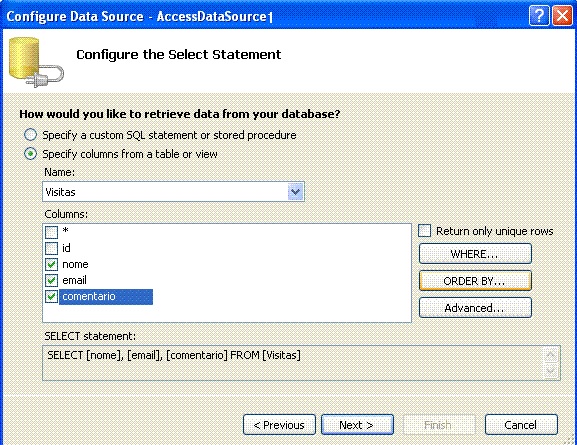Open the ORDER BY dialog
The width and height of the screenshot is (577, 445).
(x=475, y=280)
